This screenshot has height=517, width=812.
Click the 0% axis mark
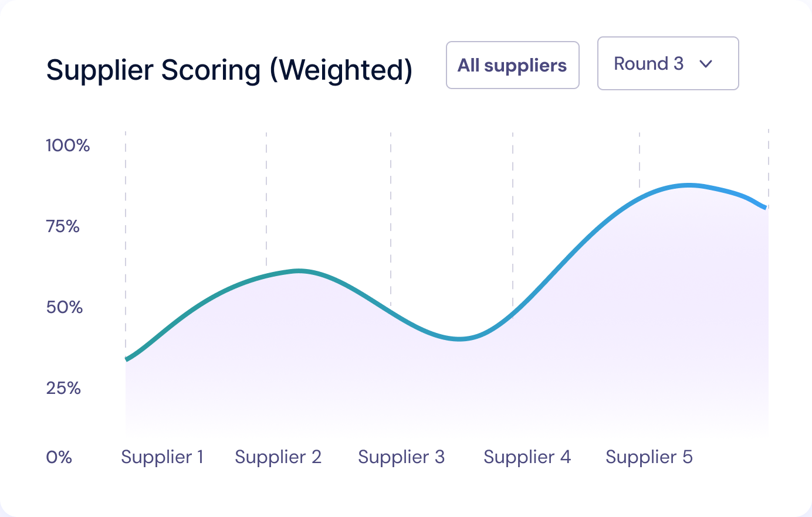(59, 457)
